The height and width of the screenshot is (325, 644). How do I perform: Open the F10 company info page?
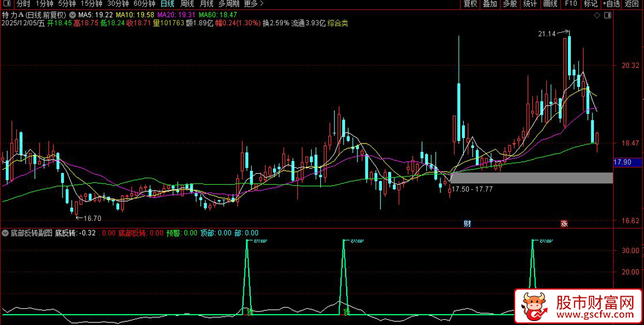tap(571, 4)
